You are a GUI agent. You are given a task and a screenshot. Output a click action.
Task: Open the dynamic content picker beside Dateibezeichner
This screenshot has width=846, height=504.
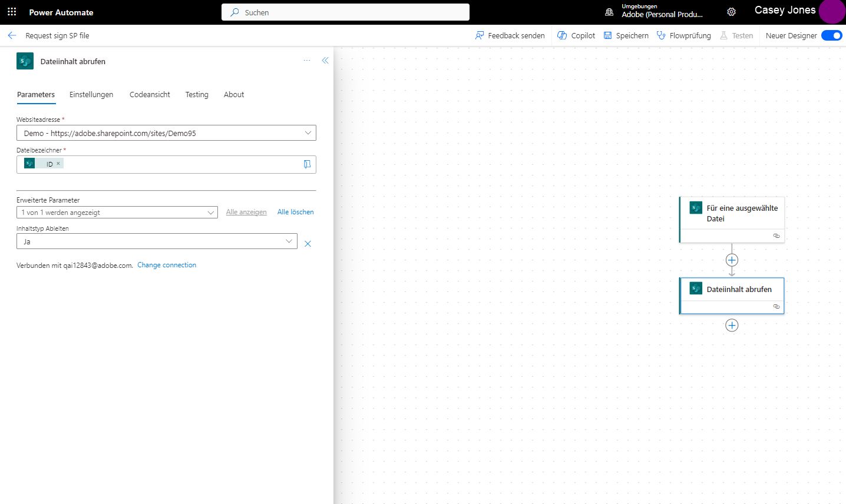[307, 164]
